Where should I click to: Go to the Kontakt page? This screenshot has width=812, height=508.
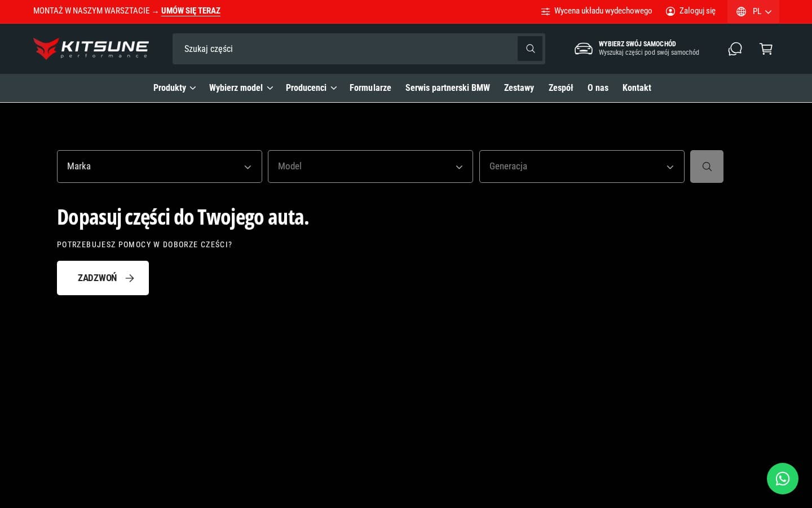637,88
